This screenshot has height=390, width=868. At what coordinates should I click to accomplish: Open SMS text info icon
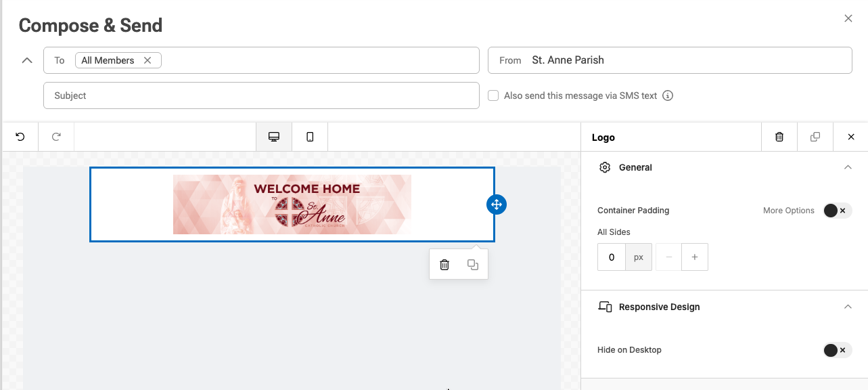click(x=668, y=95)
